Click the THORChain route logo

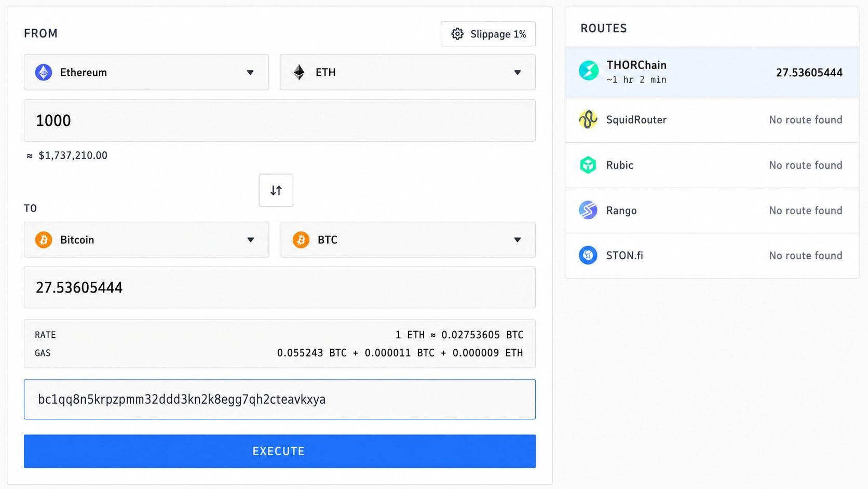click(589, 70)
